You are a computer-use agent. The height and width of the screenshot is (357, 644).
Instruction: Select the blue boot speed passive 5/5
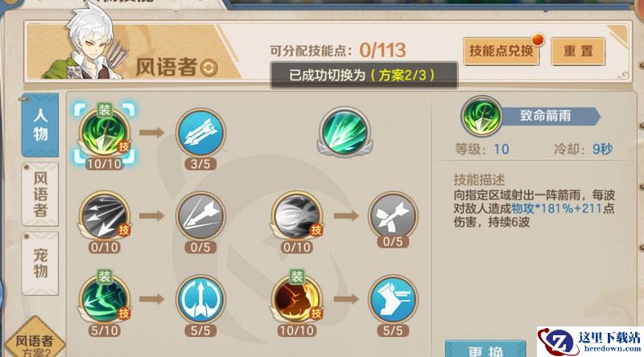[x=393, y=300]
